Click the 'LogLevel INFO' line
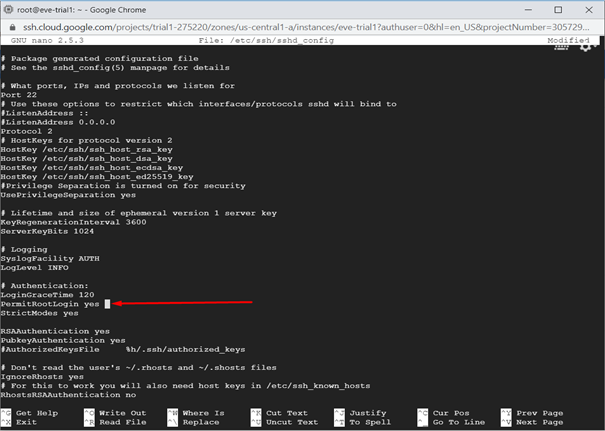Image resolution: width=605 pixels, height=431 pixels. [x=34, y=267]
